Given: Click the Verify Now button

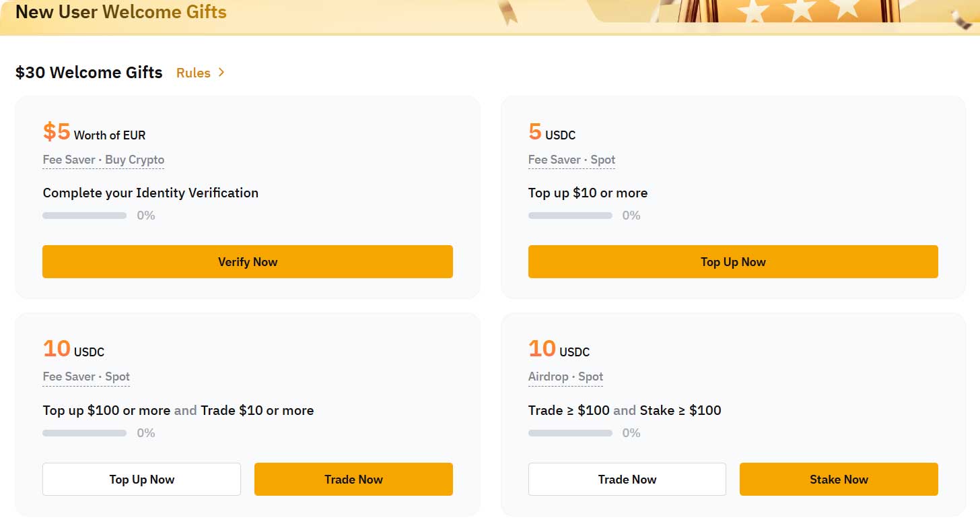Looking at the screenshot, I should tap(247, 261).
